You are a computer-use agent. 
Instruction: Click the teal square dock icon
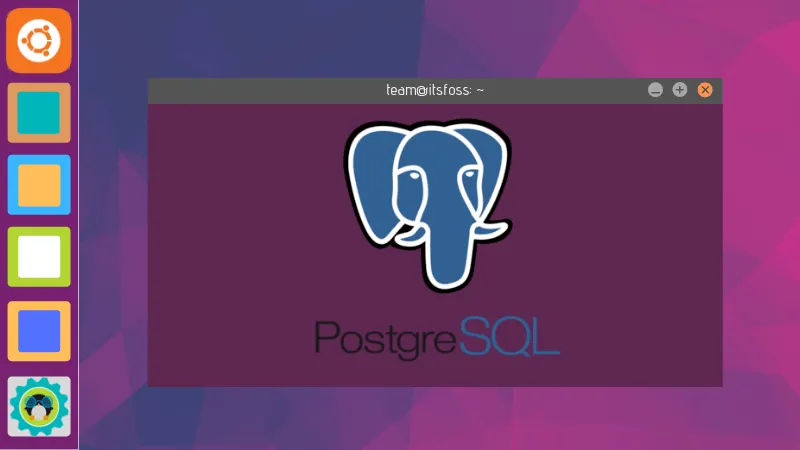(39, 113)
